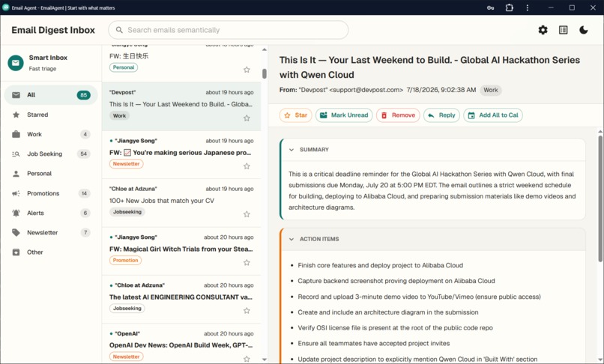The width and height of the screenshot is (604, 364).
Task: Star the Japanese progress email
Action: point(247,166)
